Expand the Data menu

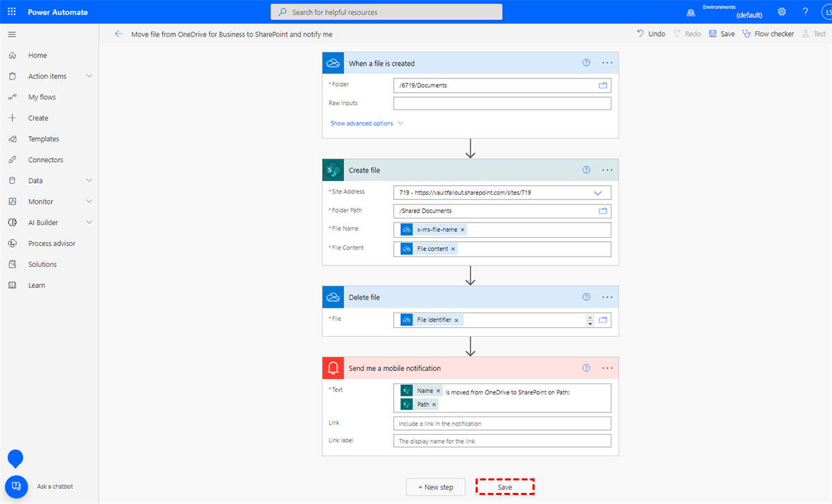89,180
